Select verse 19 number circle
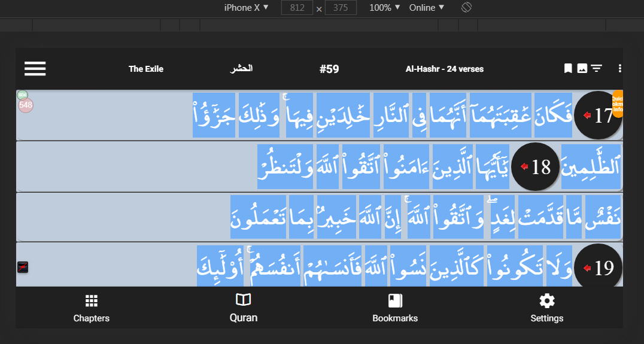This screenshot has width=644, height=344. pos(598,268)
